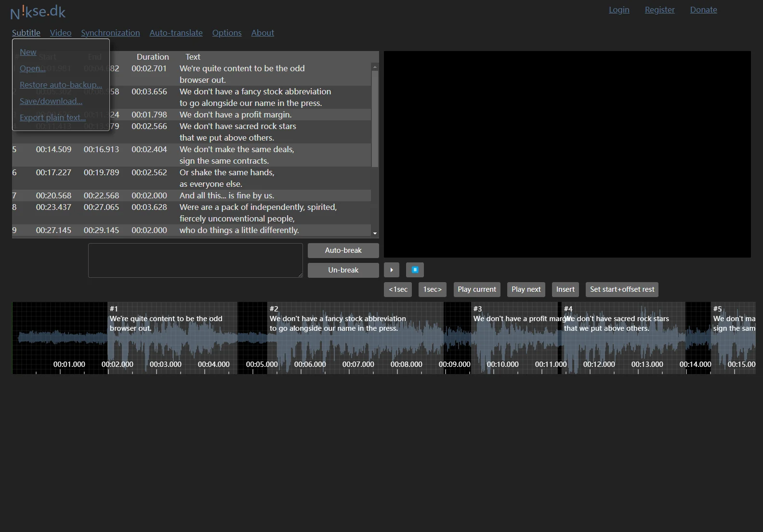The image size is (763, 532).
Task: Select row 'Were are a pack of independently'
Action: coord(192,213)
